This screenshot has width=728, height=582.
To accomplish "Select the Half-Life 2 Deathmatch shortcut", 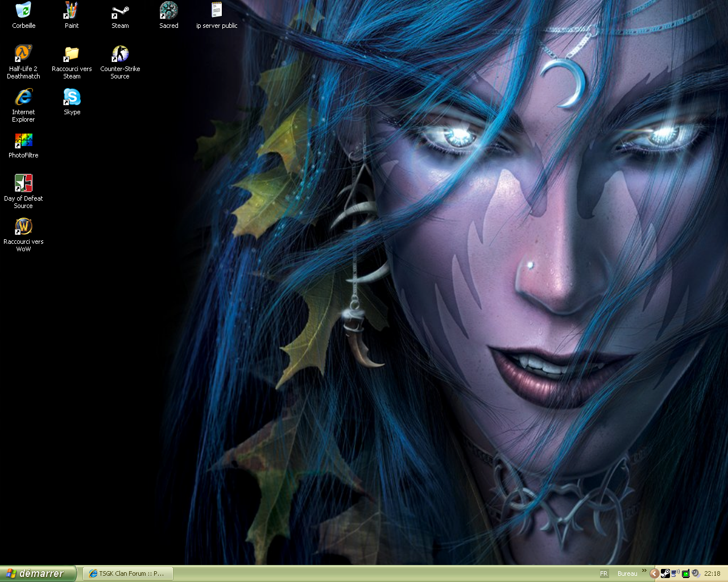I will [23, 54].
